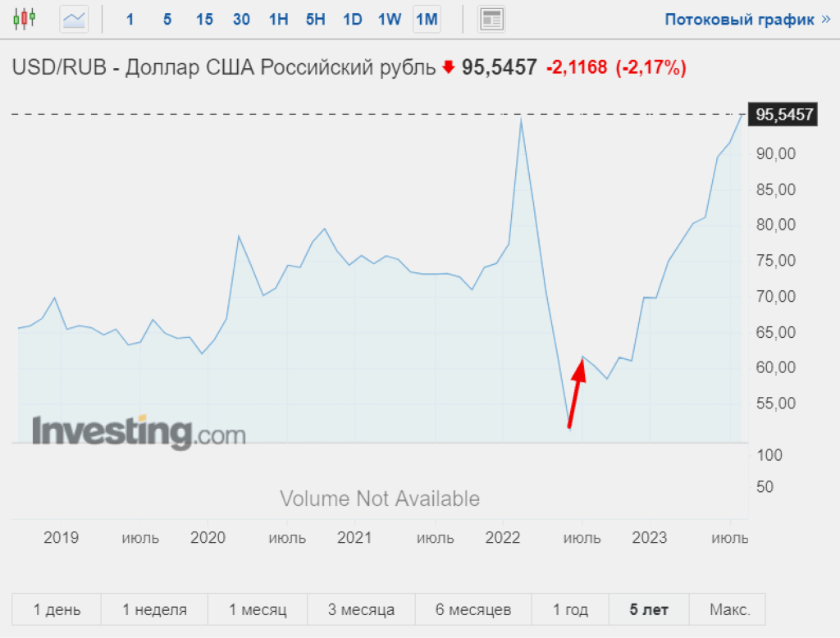This screenshot has width=840, height=638.
Task: Select the 1-minute interval
Action: point(130,19)
